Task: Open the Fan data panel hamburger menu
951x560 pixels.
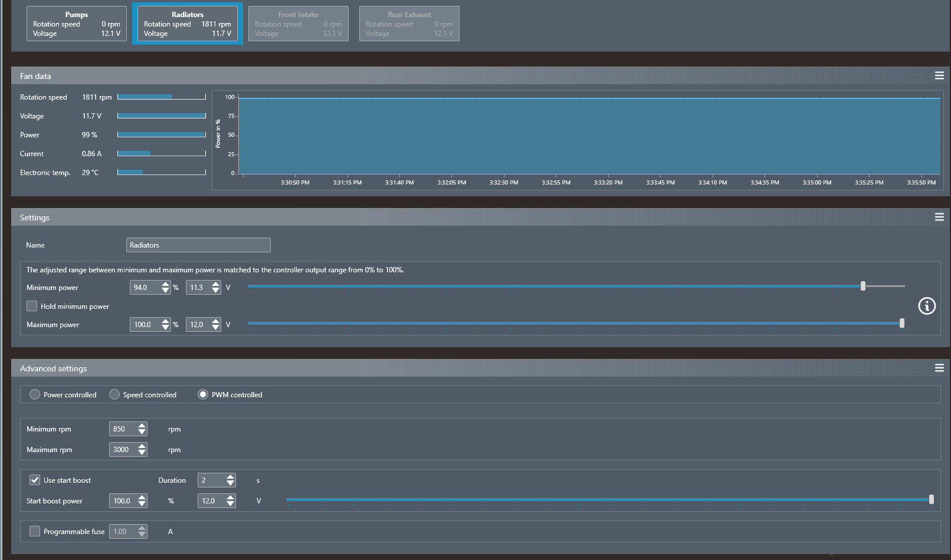Action: coord(939,75)
